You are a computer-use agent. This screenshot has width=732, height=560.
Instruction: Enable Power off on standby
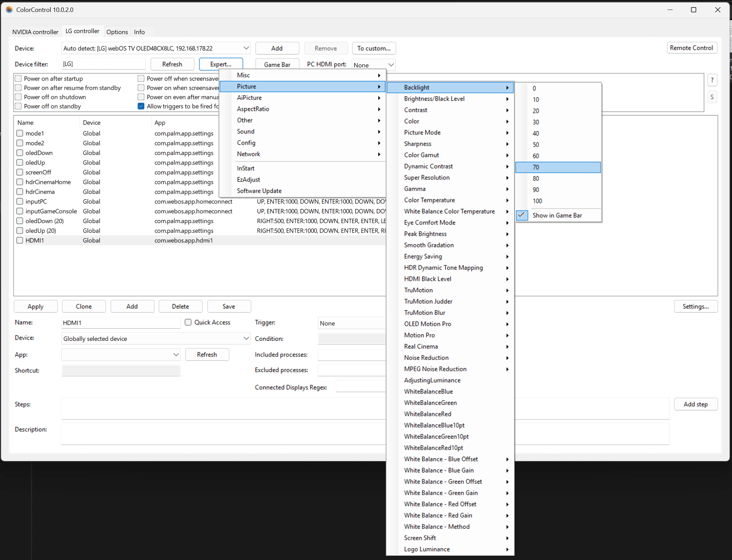18,106
